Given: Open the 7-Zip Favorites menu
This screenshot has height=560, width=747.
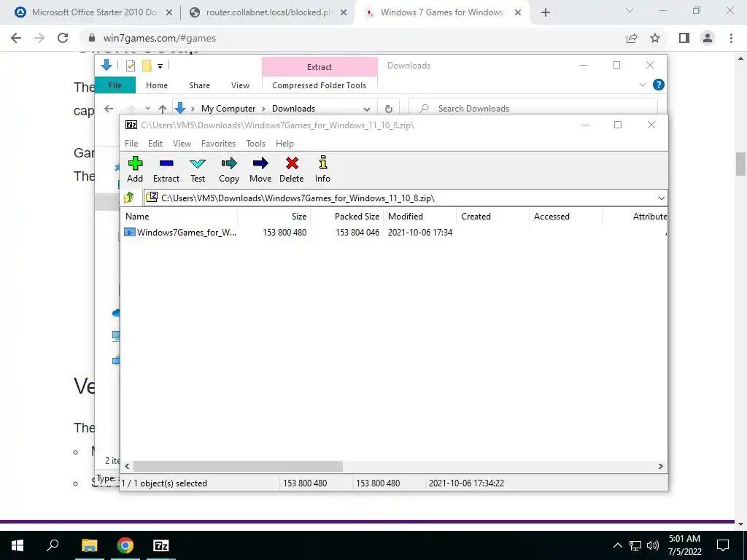Looking at the screenshot, I should coord(218,144).
